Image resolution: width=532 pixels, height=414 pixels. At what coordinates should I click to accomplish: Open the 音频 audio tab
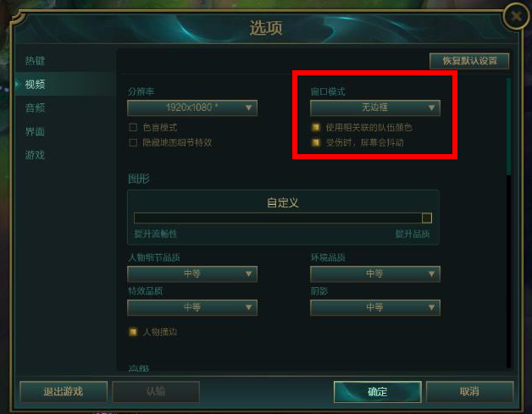35,108
